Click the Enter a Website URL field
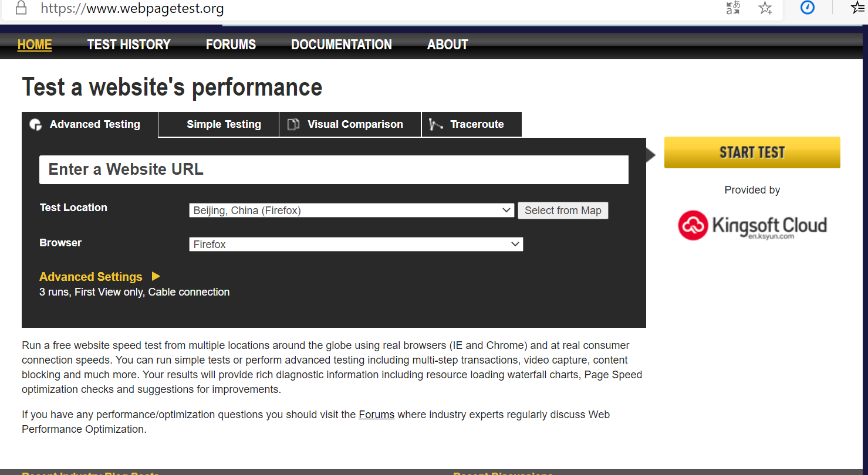Viewport: 868px width, 475px height. click(333, 169)
